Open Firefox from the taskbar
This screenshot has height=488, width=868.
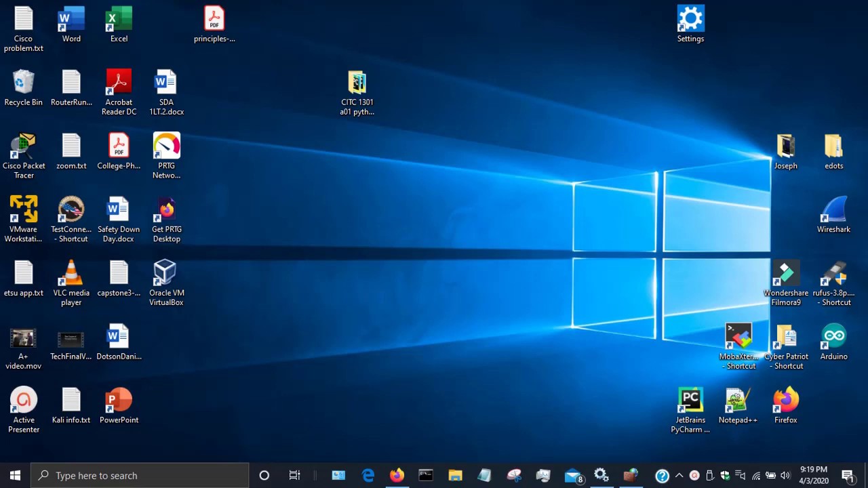[397, 475]
